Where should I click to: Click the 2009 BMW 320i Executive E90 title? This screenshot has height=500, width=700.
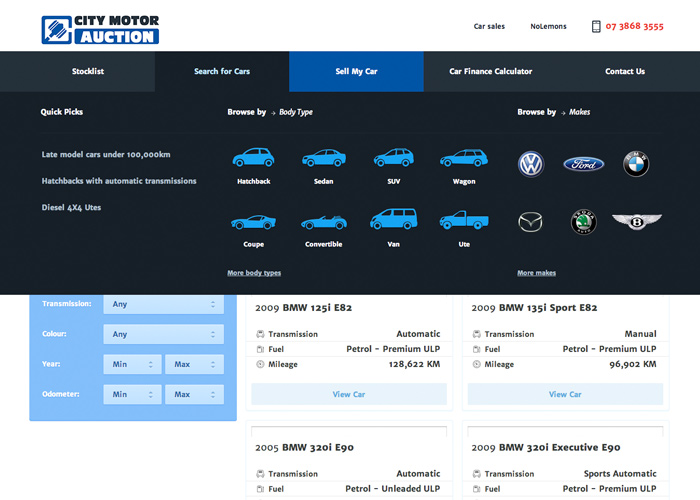point(546,447)
